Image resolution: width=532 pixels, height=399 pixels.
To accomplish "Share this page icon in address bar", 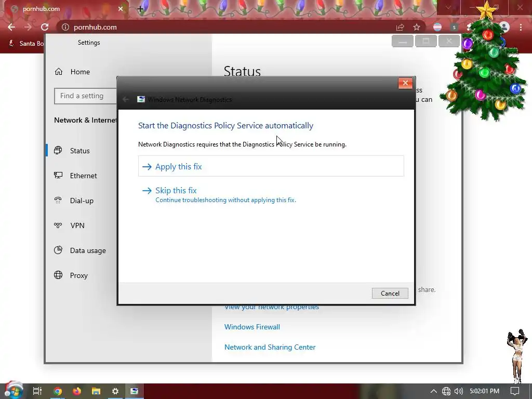I will click(400, 27).
